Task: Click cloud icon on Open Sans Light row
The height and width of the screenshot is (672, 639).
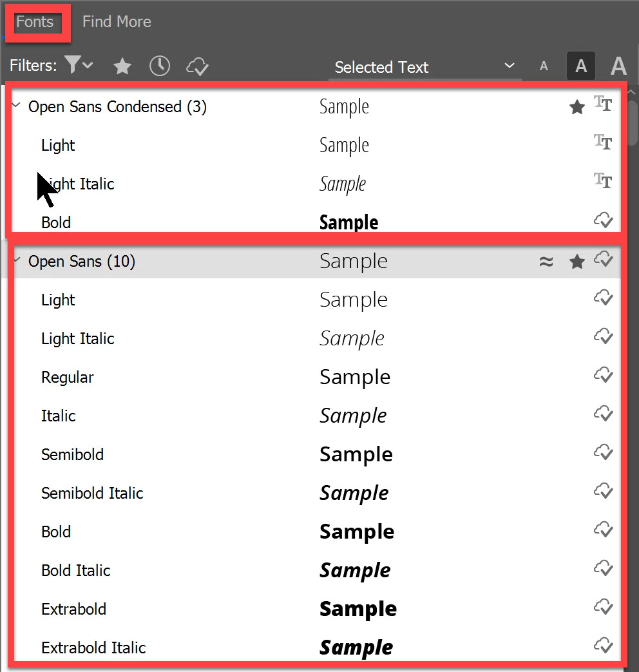Action: (604, 297)
